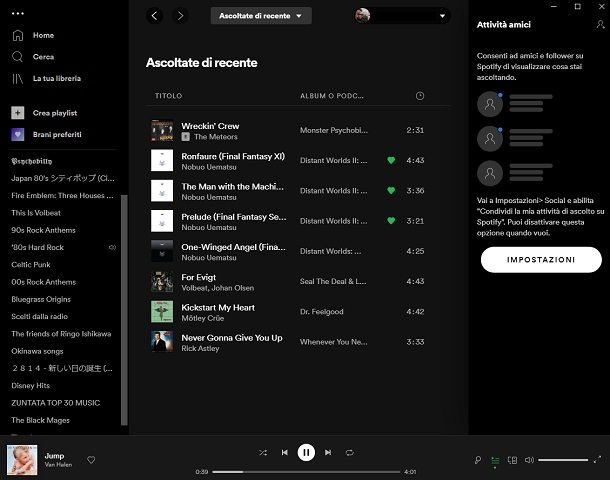Open Celtic Punk playlist

click(x=31, y=265)
